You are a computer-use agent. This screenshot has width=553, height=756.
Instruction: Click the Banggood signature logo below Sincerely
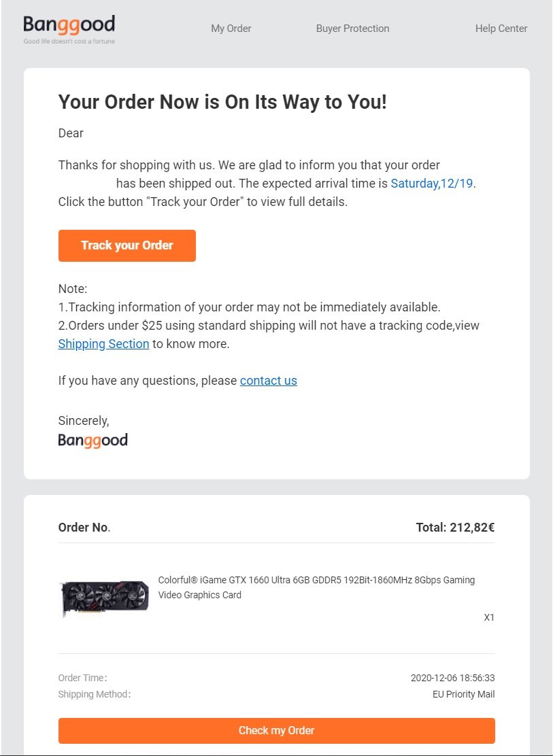tap(93, 441)
